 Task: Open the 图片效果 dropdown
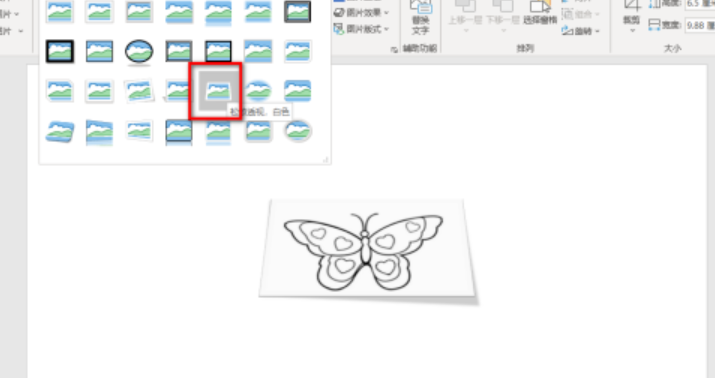(361, 12)
